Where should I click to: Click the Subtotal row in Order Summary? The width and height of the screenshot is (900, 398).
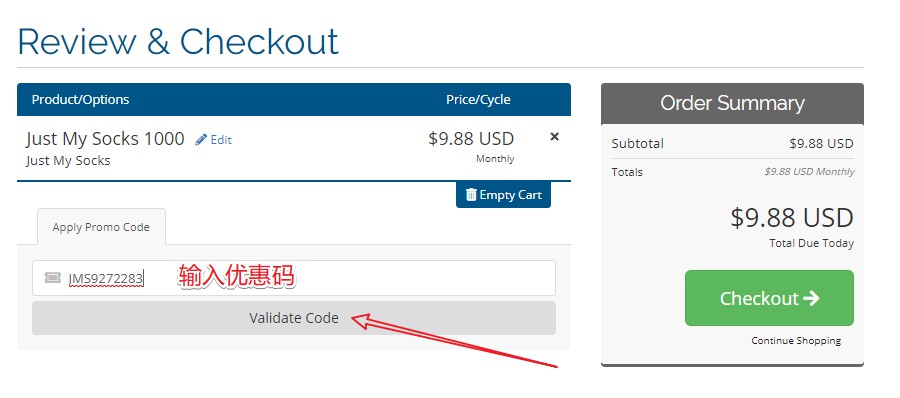coord(732,144)
